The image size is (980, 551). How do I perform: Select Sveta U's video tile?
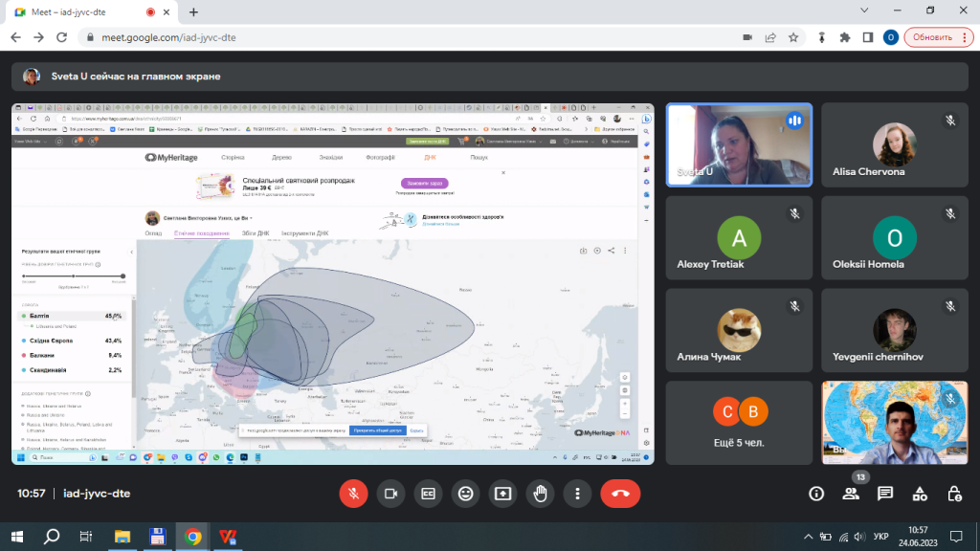(x=740, y=145)
